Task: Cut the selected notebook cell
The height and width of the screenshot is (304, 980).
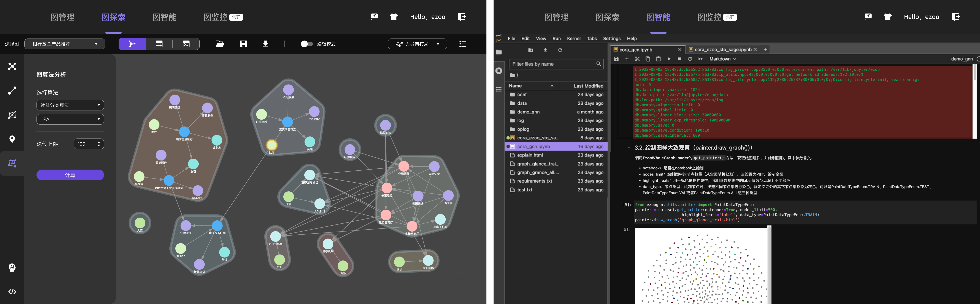Action: [637, 59]
